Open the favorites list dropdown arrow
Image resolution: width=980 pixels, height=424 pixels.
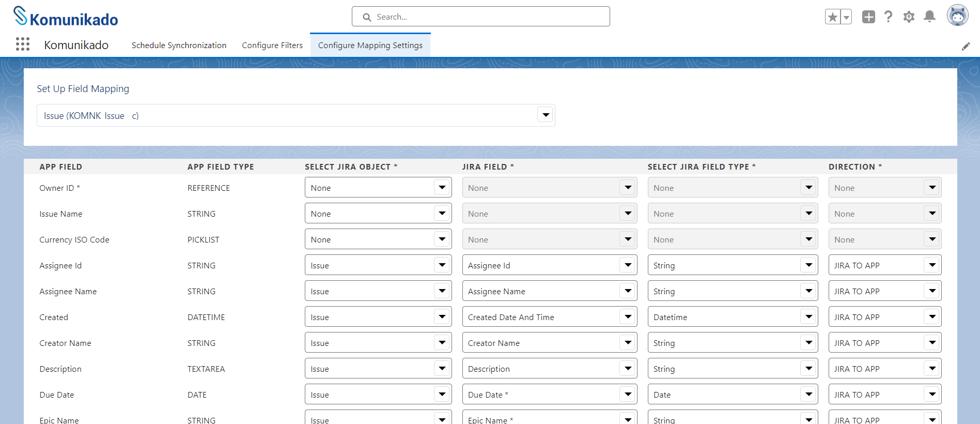point(846,17)
